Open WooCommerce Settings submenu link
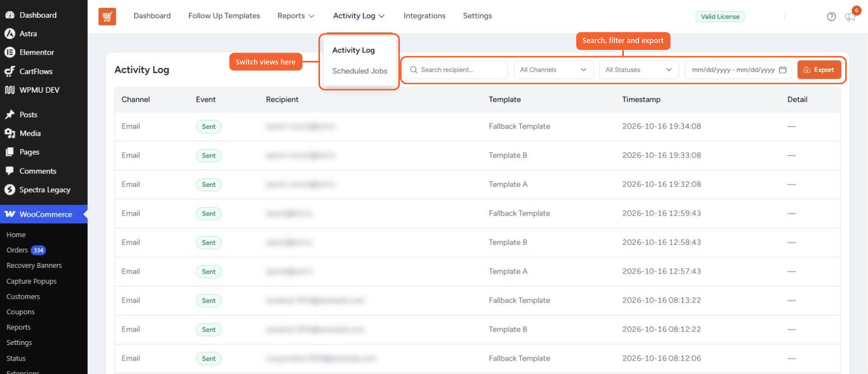Screen dimensions: 868x374 click(19, 343)
